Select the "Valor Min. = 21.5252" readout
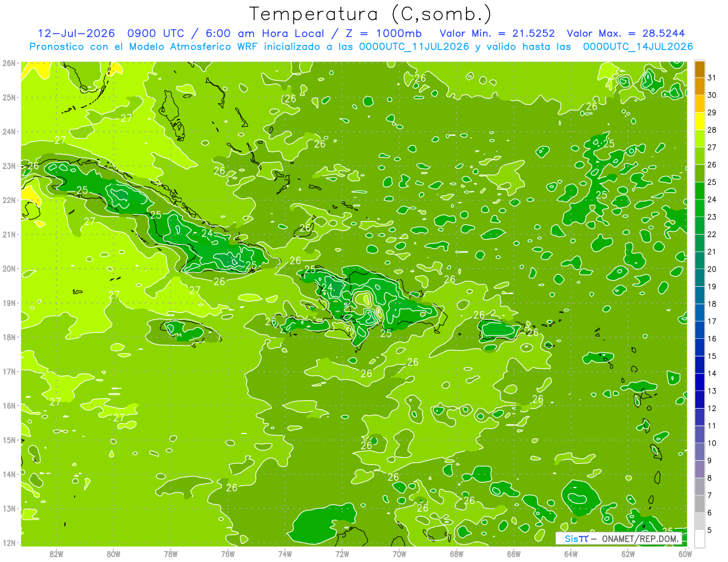Viewport: 728px width, 562px height. (x=497, y=33)
